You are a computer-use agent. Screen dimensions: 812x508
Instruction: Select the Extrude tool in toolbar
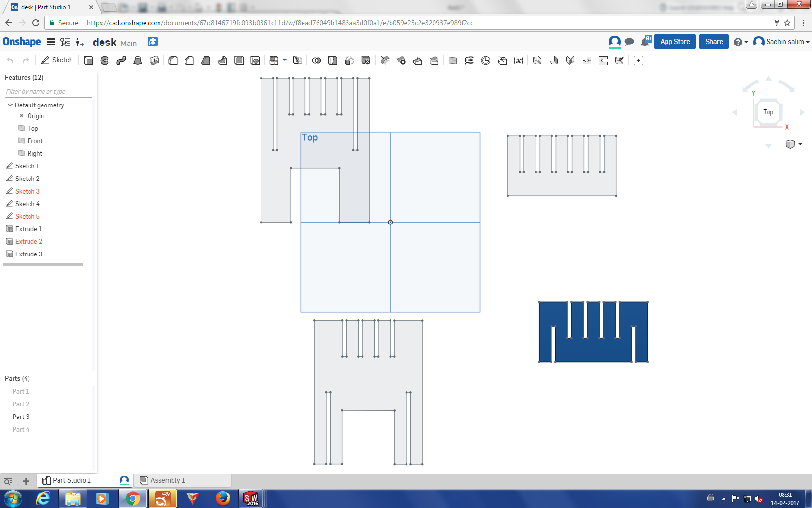click(88, 60)
